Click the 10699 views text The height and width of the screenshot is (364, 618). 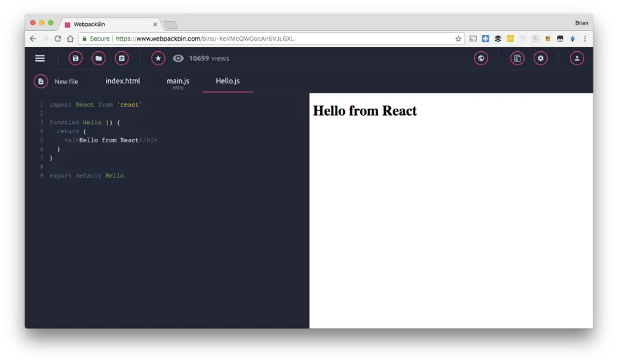click(209, 58)
